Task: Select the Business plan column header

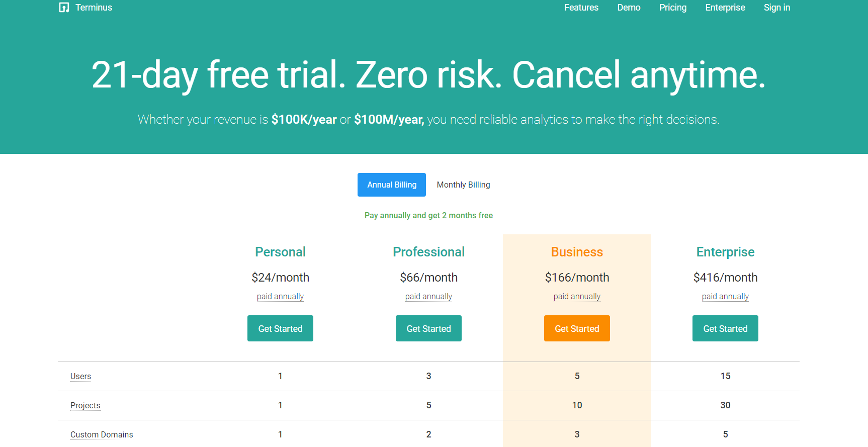Action: (577, 252)
